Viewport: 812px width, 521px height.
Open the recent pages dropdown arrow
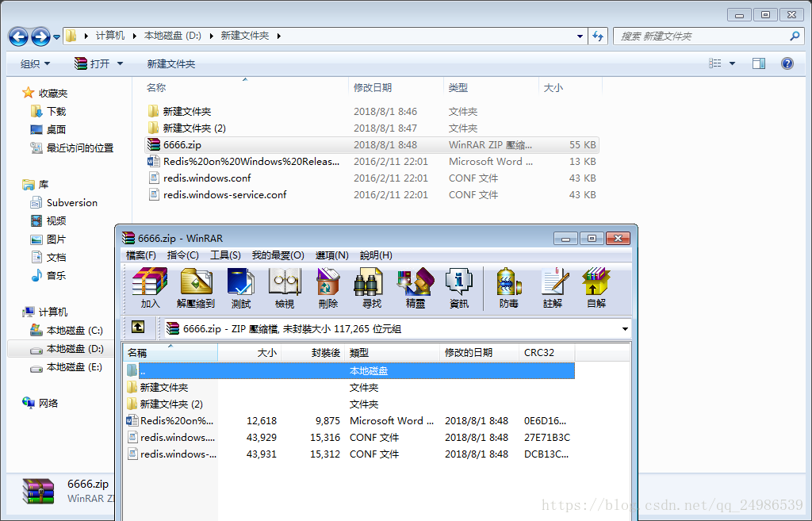pos(56,37)
